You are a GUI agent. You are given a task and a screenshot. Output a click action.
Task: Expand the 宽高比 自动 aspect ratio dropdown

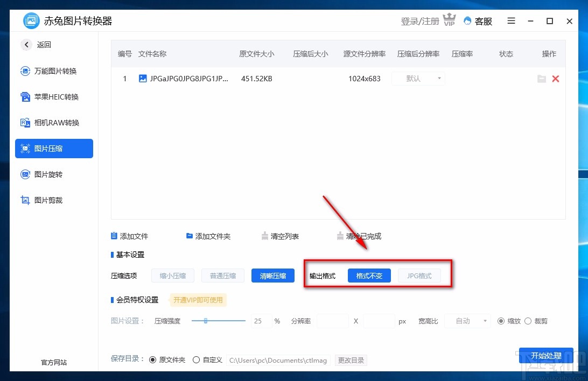point(467,321)
